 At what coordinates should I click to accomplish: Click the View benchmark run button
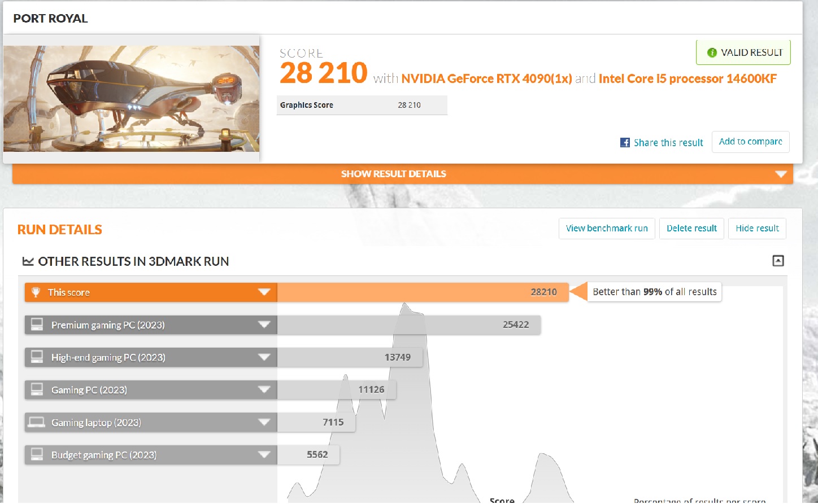pos(607,229)
